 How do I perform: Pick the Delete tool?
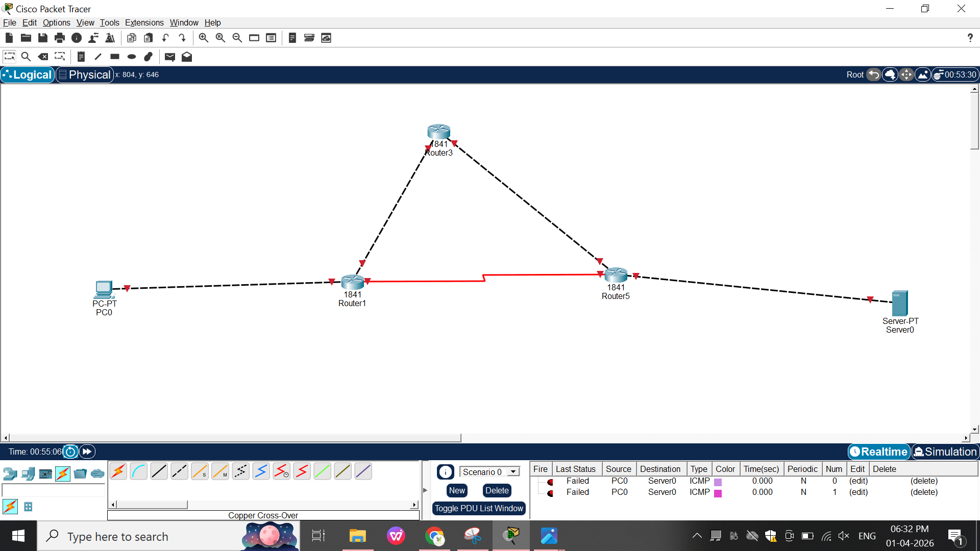coord(43,57)
